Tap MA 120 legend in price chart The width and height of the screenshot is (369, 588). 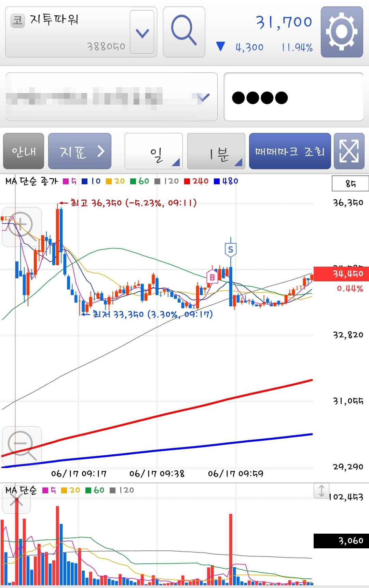coord(166,181)
